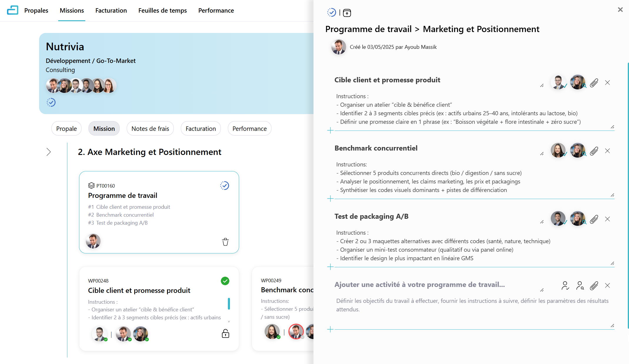Expand the sidebar with the chevron arrow
The image size is (629, 364).
click(x=49, y=152)
